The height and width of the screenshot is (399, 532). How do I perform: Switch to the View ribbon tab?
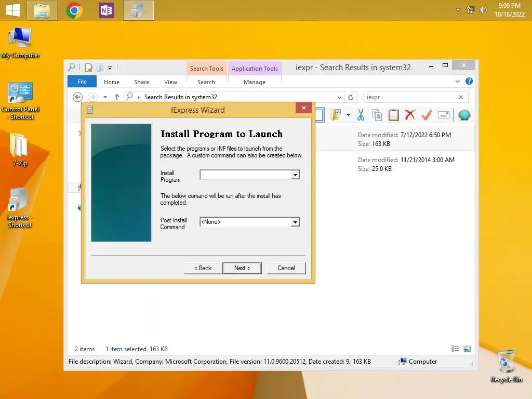(x=170, y=82)
